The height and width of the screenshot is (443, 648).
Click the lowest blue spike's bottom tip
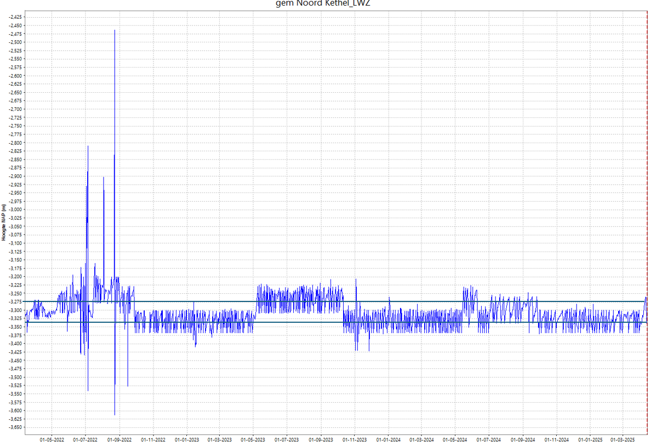pyautogui.click(x=115, y=413)
